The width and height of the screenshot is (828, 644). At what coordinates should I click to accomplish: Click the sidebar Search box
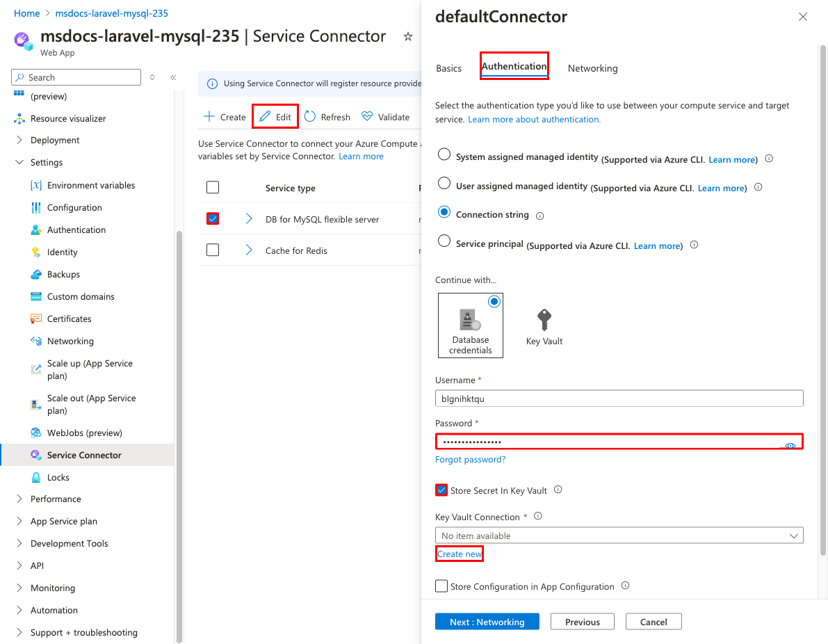pyautogui.click(x=76, y=77)
